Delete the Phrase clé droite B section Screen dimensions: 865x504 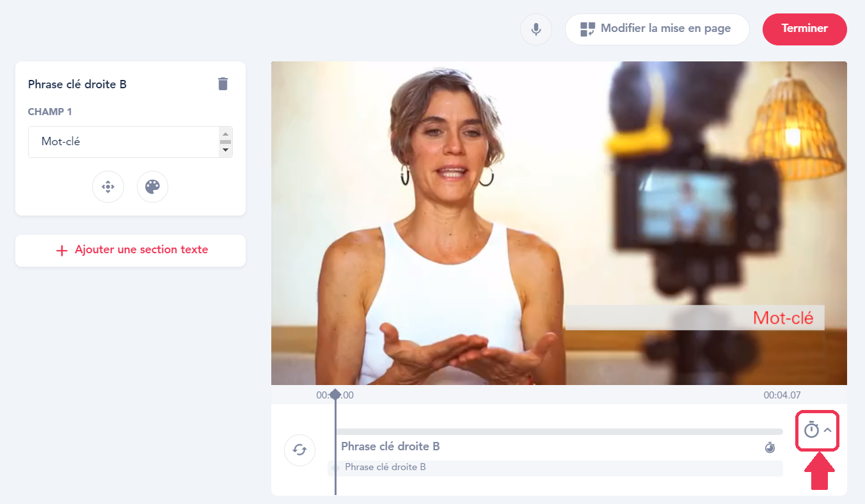[223, 84]
